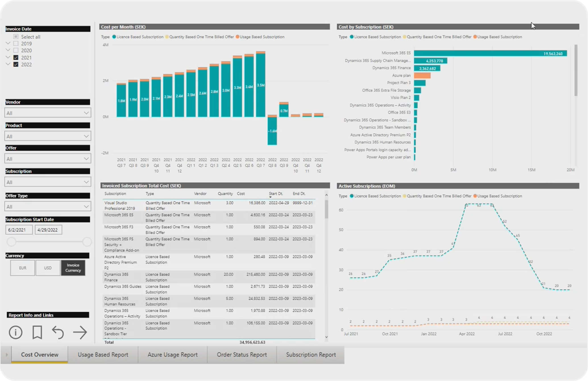Open the Order Status Report tab
Screen dimensions: 588x381
coord(242,355)
